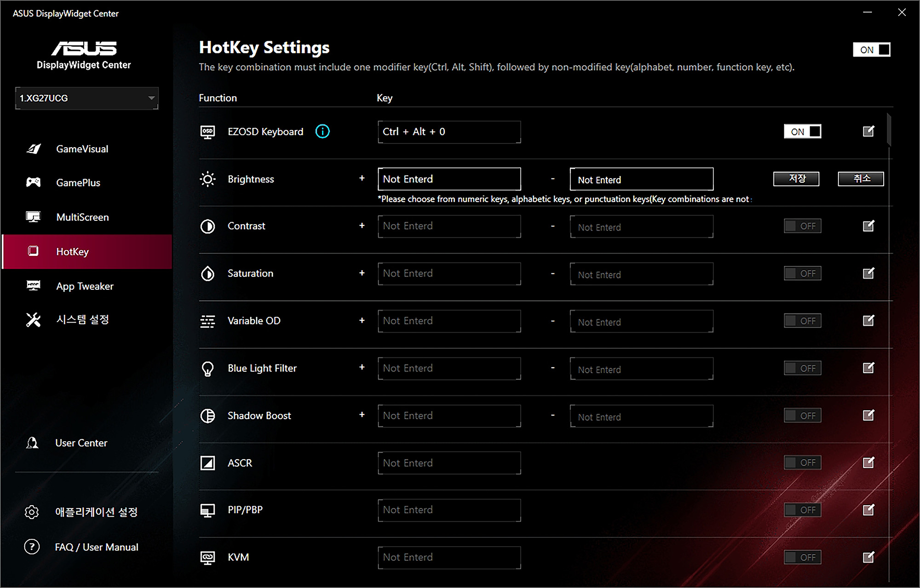This screenshot has height=588, width=920.
Task: Turn on the Blue Light Filter toggle
Action: pos(802,368)
